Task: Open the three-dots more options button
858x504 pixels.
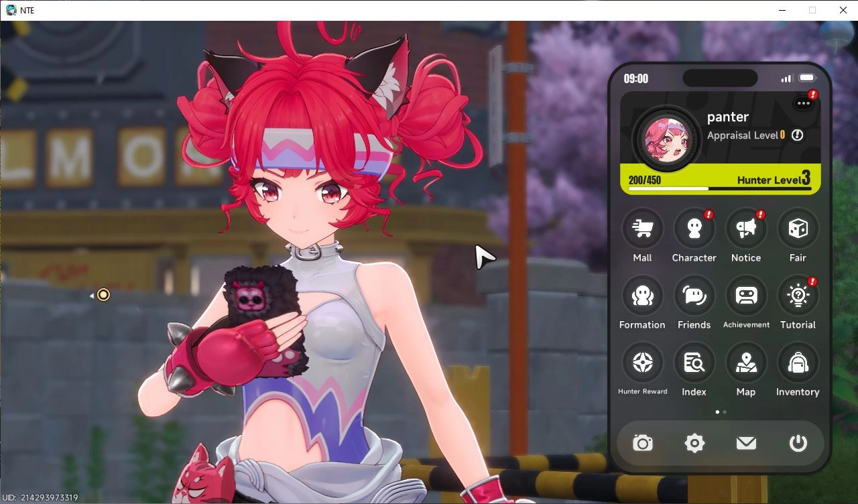Action: [803, 103]
